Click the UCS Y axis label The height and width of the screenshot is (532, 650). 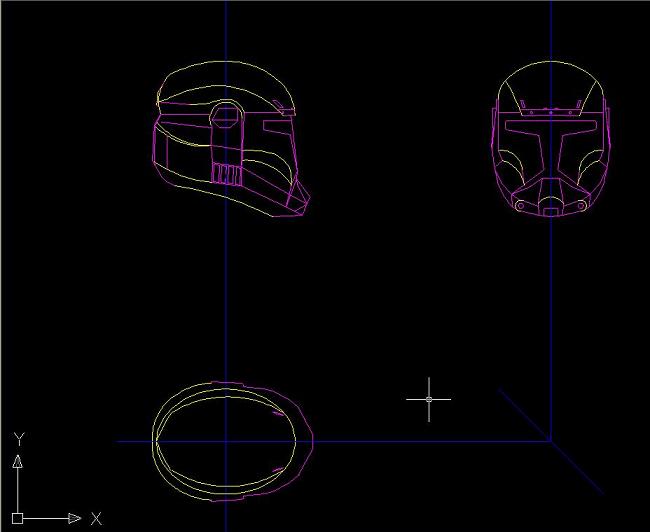pos(19,439)
